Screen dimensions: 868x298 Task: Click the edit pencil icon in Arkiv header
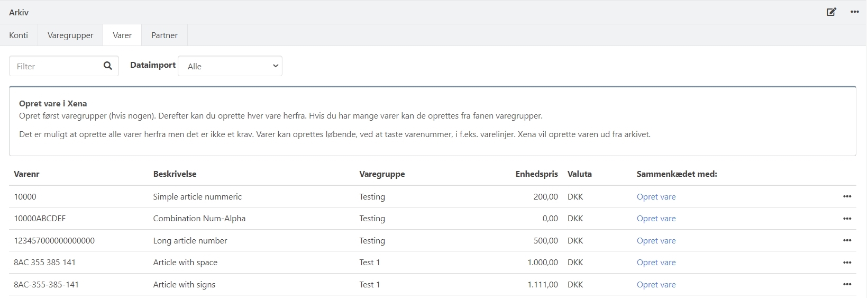click(x=832, y=12)
